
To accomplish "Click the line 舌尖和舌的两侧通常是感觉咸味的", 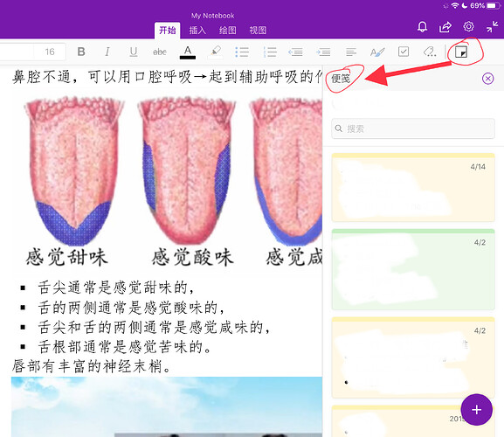I will point(154,328).
